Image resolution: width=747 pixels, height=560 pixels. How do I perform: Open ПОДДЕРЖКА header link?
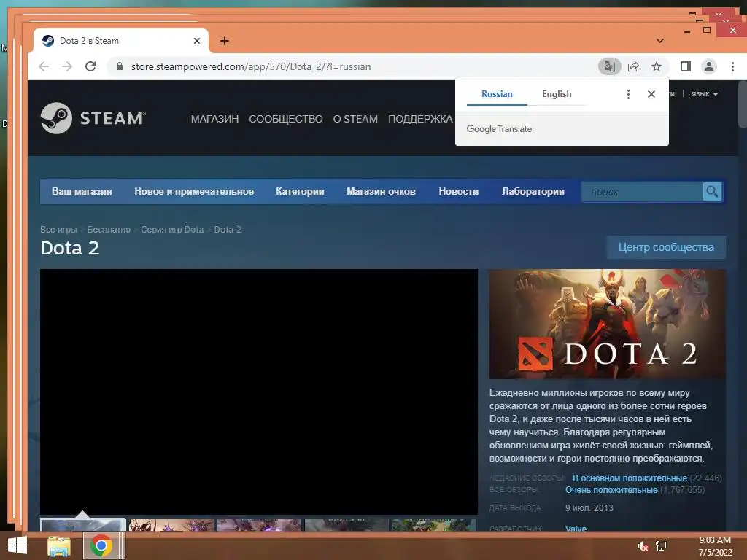(419, 119)
